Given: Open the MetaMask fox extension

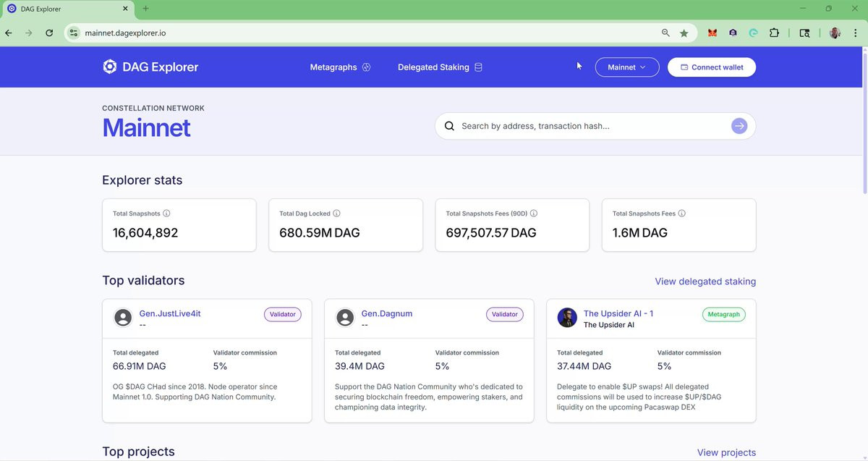Looking at the screenshot, I should click(712, 33).
